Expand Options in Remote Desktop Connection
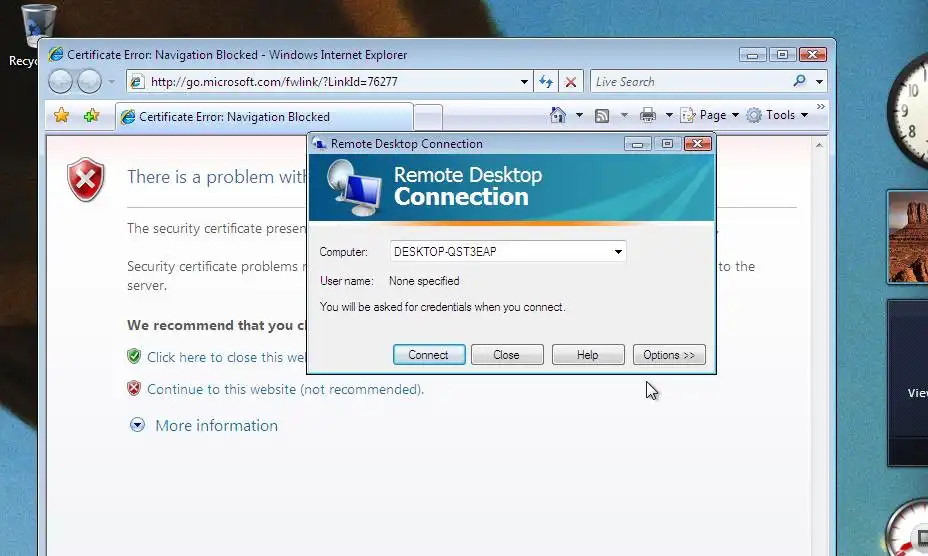 tap(669, 355)
